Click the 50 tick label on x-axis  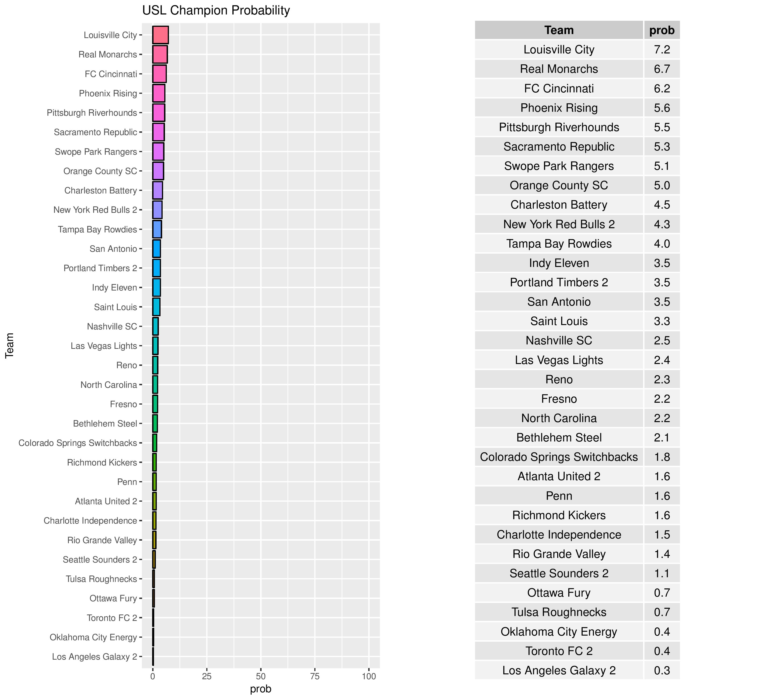(260, 677)
